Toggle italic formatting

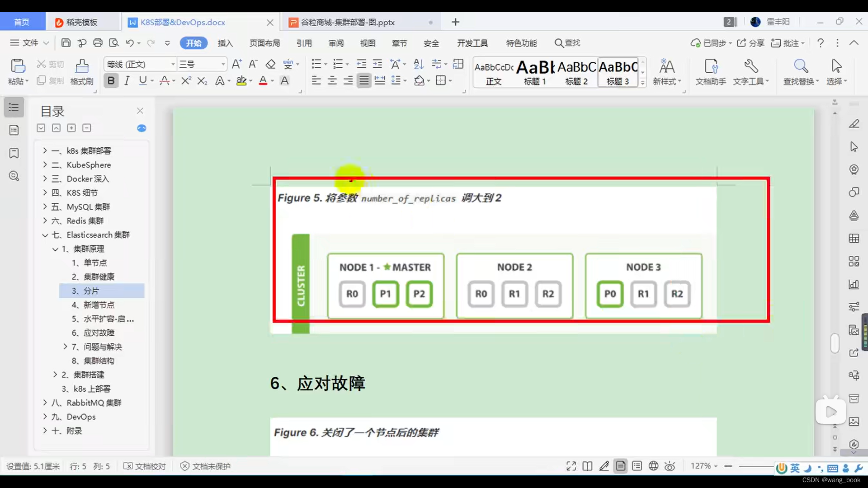click(x=127, y=80)
